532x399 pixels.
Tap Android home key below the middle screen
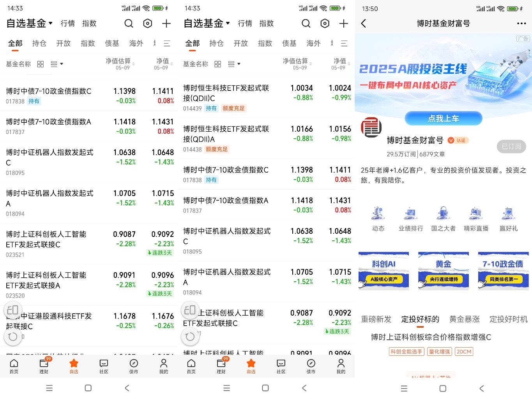coord(265,388)
